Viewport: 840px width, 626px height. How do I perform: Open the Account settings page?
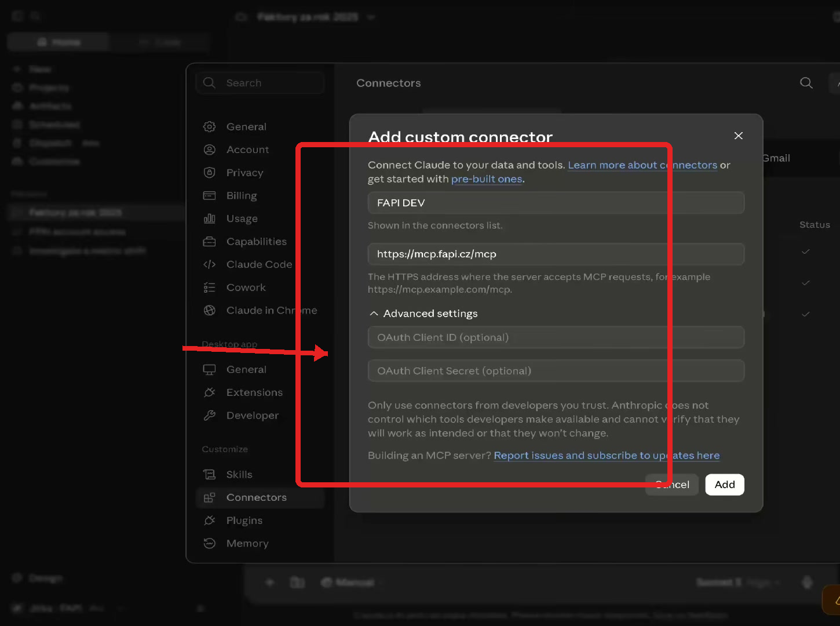click(x=247, y=150)
